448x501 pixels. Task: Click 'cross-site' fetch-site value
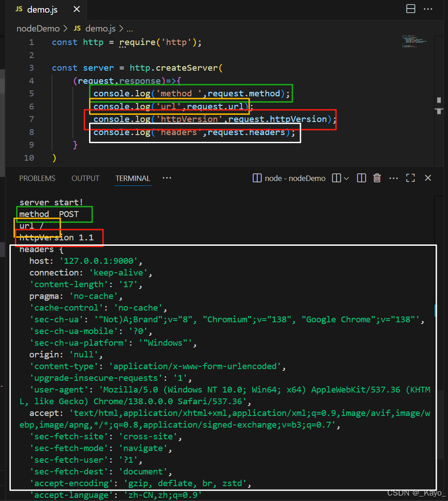tap(148, 437)
